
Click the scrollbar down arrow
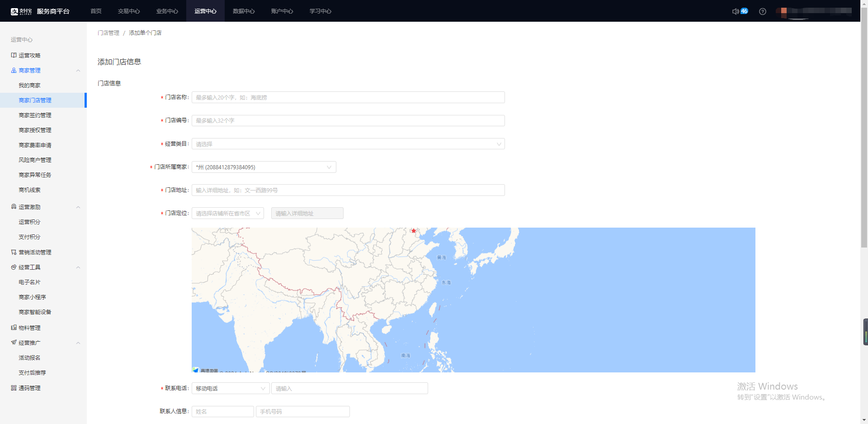pyautogui.click(x=864, y=420)
